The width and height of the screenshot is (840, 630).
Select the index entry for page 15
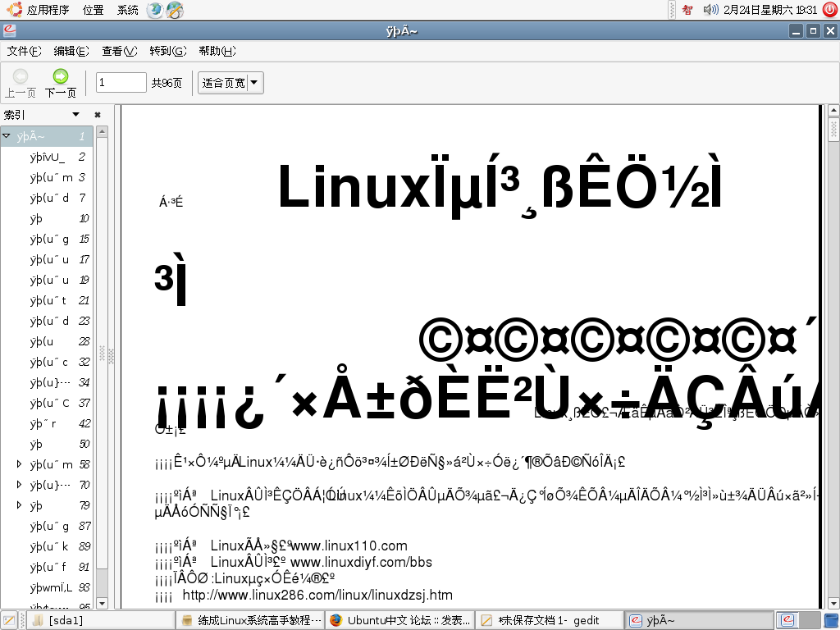click(x=47, y=239)
